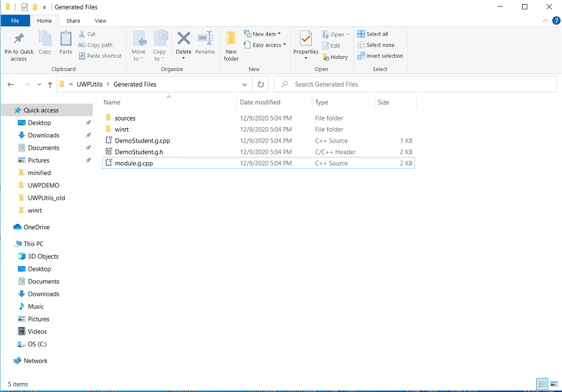This screenshot has width=562, height=392.
Task: Open 3D Objects under This PC
Action: click(x=43, y=257)
